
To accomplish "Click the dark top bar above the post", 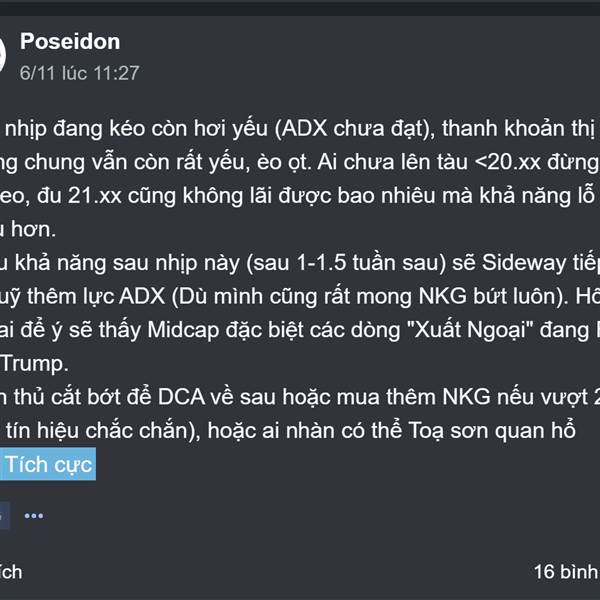I will (300, 8).
